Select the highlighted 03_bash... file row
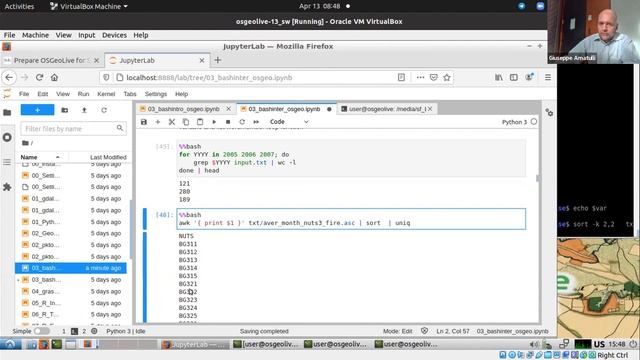 pos(71,268)
